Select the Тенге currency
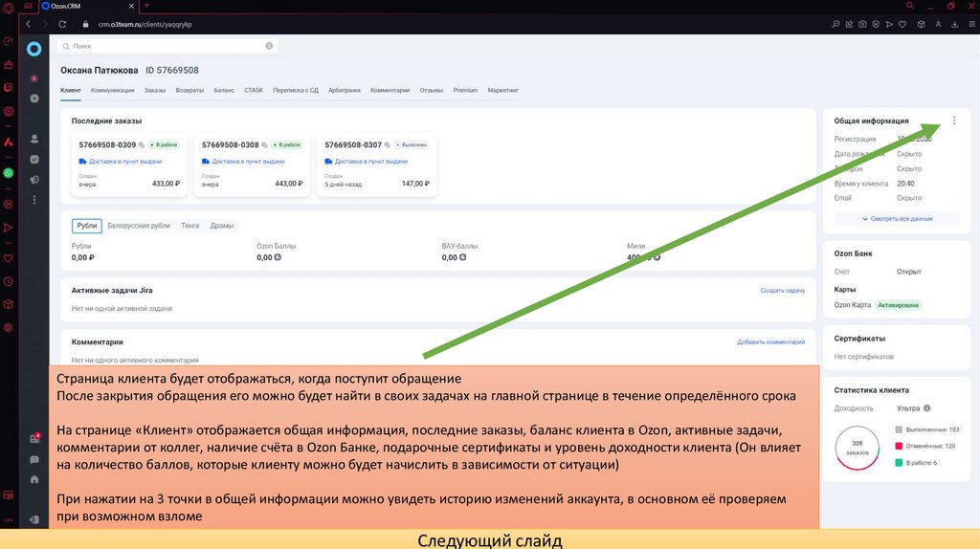The height and width of the screenshot is (549, 980). pos(190,226)
